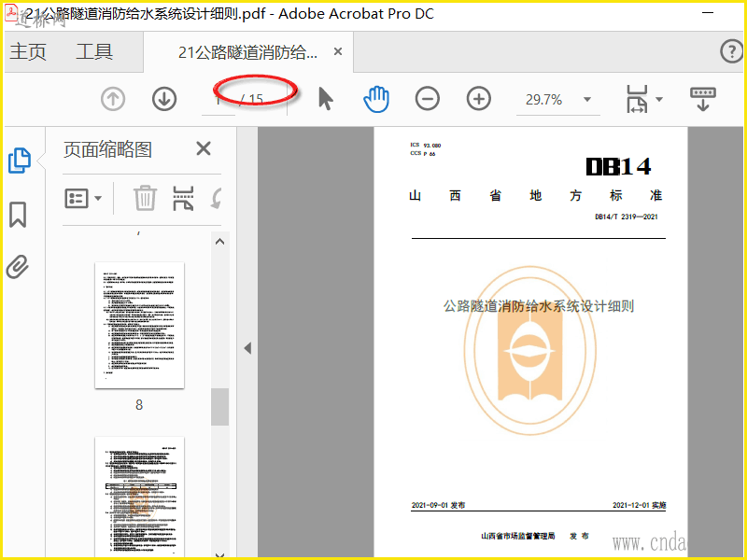The image size is (747, 560).
Task: Open thumbnail options menu icon
Action: (x=83, y=198)
